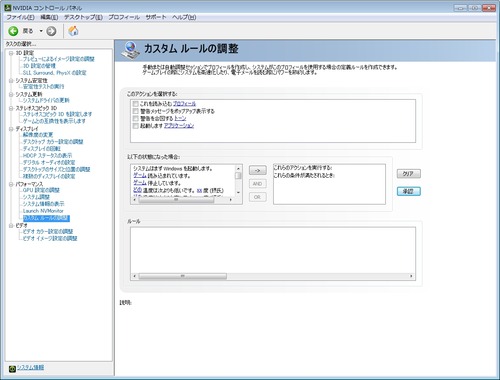Select 3D 設定の管理 in tree
Image resolution: width=500 pixels, height=380 pixels.
coord(39,66)
